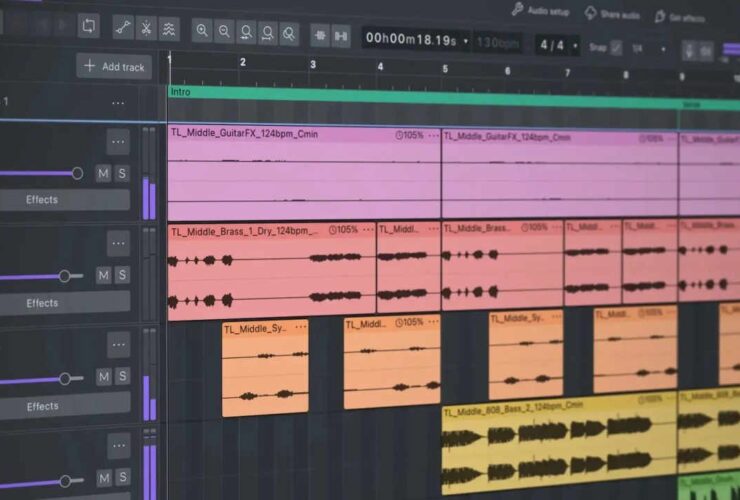The height and width of the screenshot is (500, 740).
Task: Adjust the Brass track volume slider
Action: [65, 276]
